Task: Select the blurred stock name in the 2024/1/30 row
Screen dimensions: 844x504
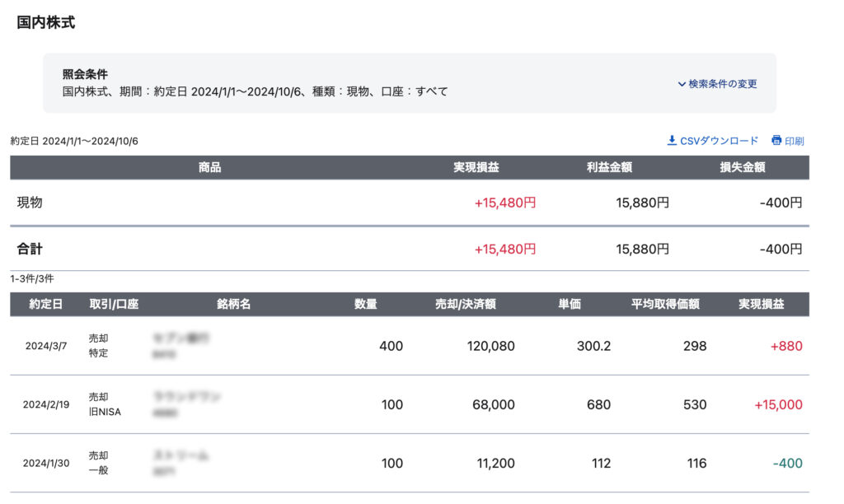Action: pos(181,455)
